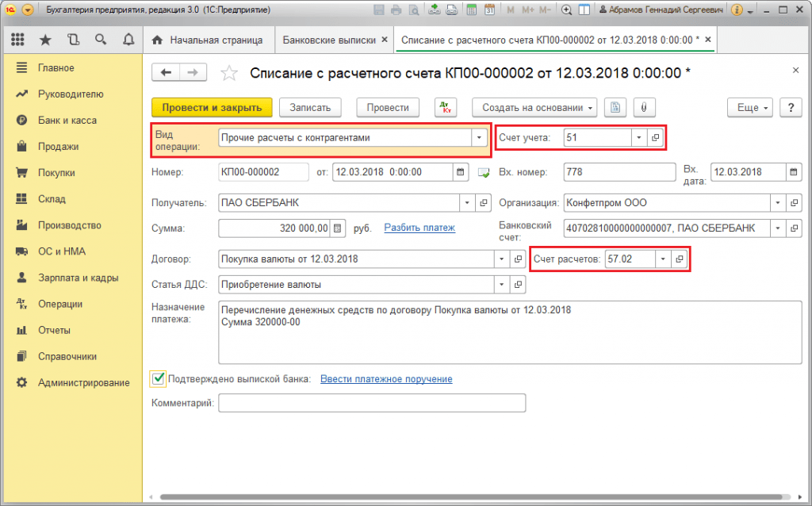Open the calendar icon in title bar
The width and height of the screenshot is (812, 506).
[489, 10]
